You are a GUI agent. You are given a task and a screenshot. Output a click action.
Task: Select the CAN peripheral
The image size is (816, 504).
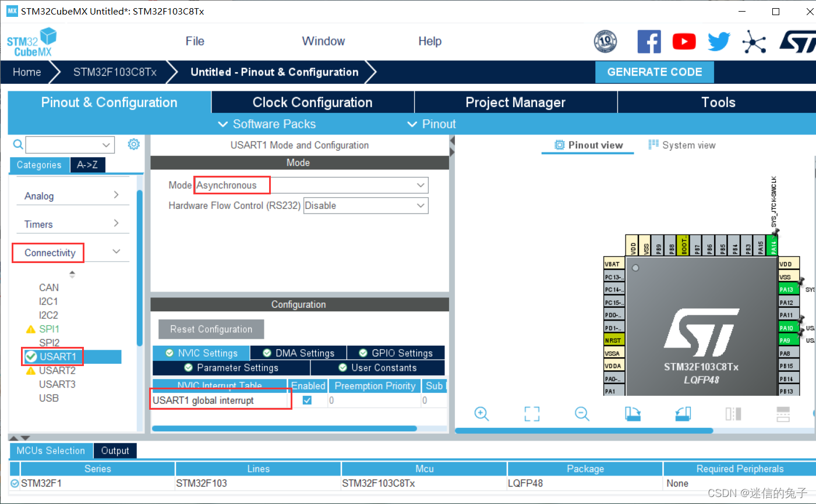[x=49, y=288]
